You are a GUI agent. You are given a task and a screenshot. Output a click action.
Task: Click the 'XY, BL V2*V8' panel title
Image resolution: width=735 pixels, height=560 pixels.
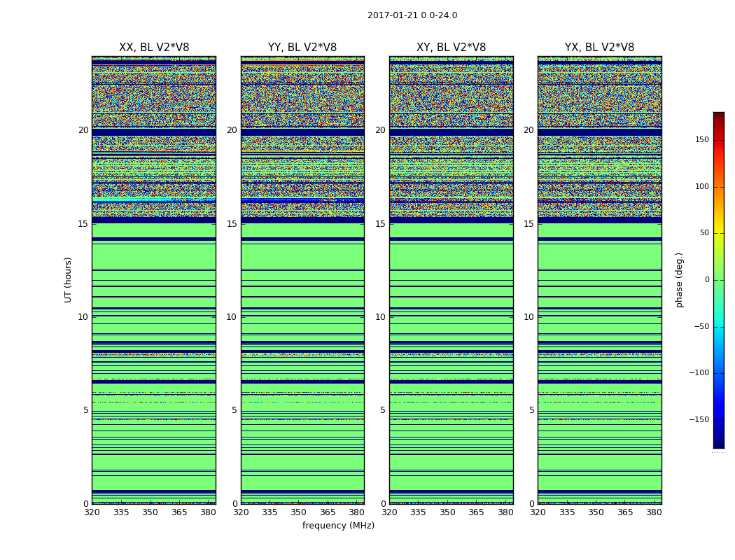(451, 48)
